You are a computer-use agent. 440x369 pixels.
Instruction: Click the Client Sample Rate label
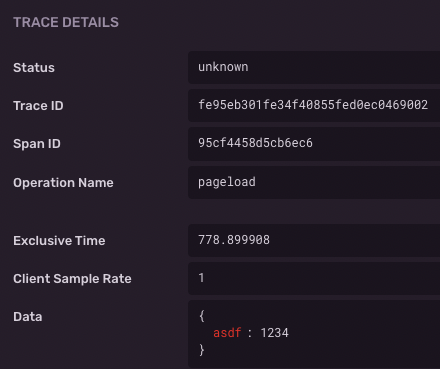coord(72,279)
